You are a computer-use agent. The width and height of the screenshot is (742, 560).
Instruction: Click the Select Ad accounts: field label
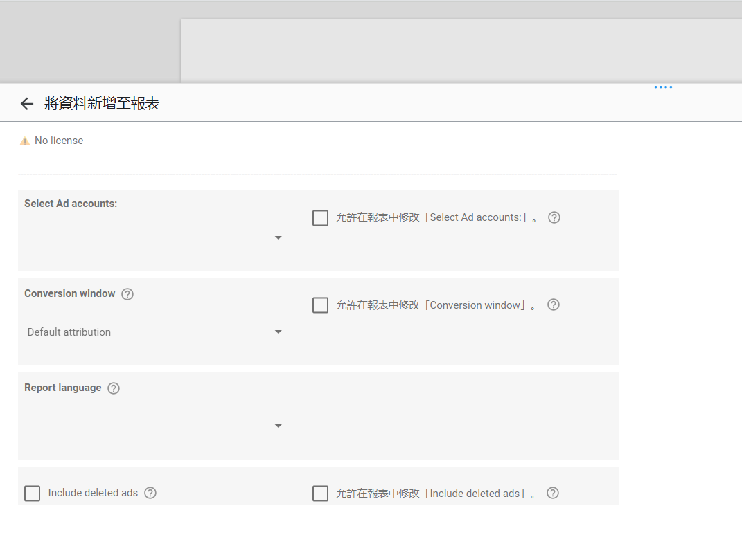(71, 204)
